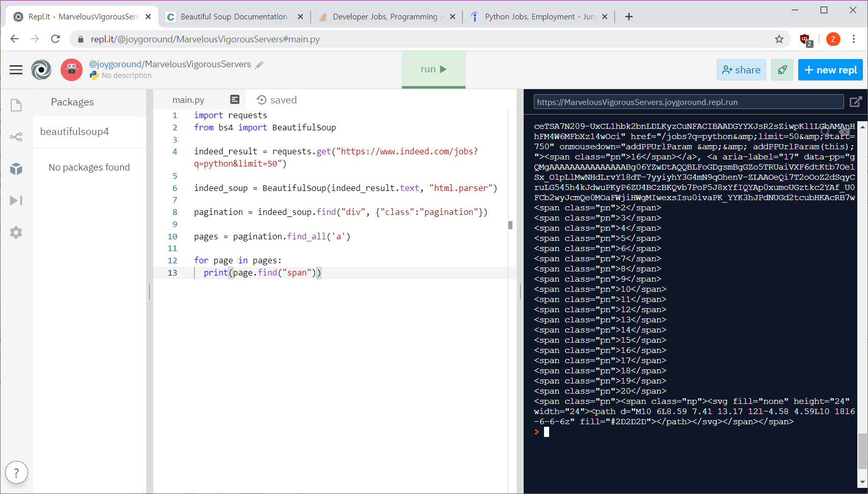The image size is (868, 494).
Task: Open the Chrome profile avatar Z
Action: [x=833, y=39]
